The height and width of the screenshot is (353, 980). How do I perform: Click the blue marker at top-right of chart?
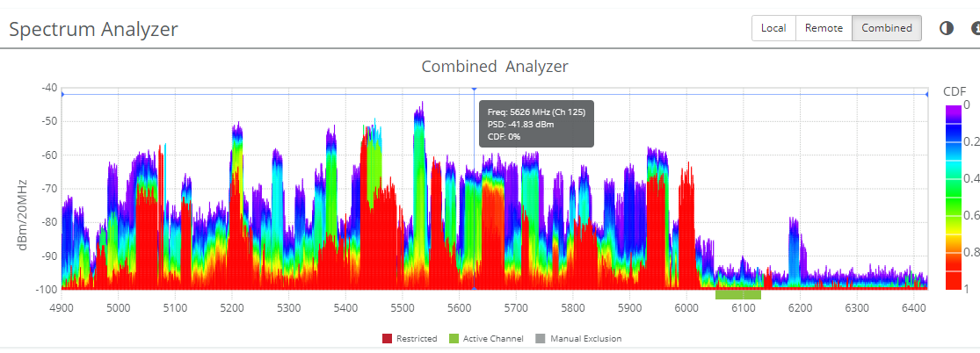[x=926, y=93]
